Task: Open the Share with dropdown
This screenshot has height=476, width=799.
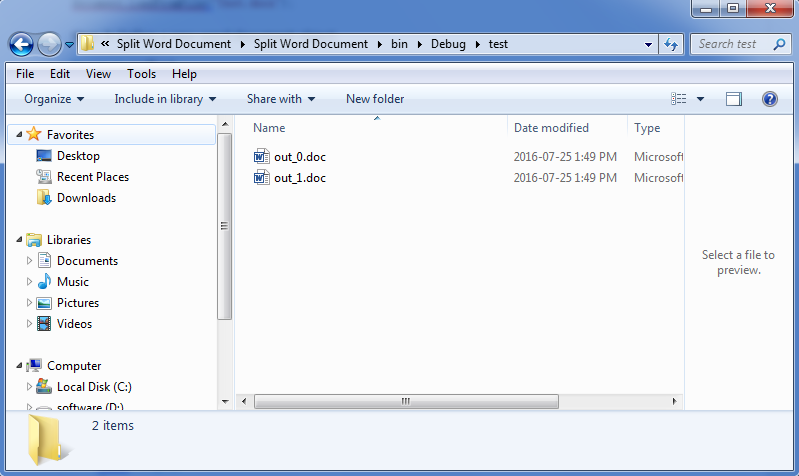Action: (281, 99)
